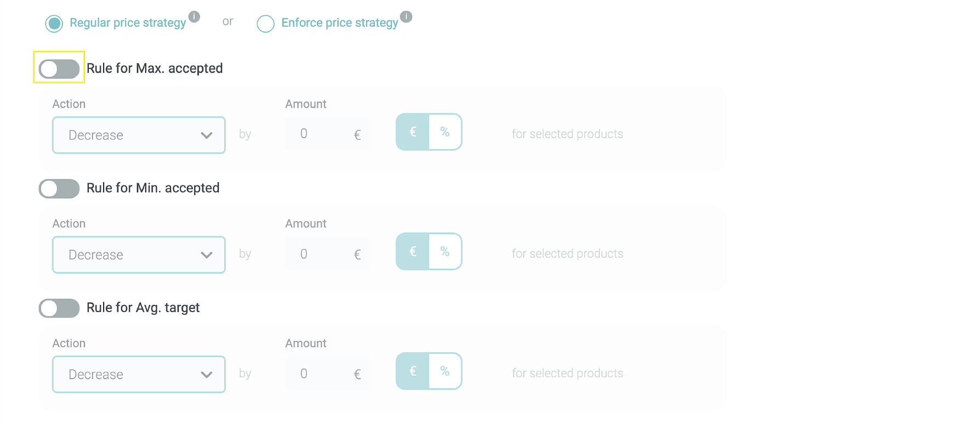The height and width of the screenshot is (441, 980).
Task: Click Amount field for Avg. target rule
Action: tap(323, 374)
